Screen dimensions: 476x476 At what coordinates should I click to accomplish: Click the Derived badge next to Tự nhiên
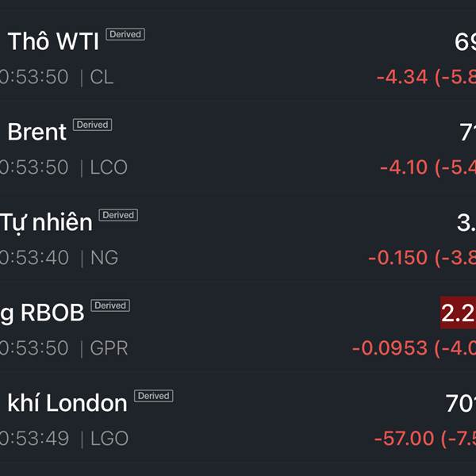pyautogui.click(x=118, y=215)
